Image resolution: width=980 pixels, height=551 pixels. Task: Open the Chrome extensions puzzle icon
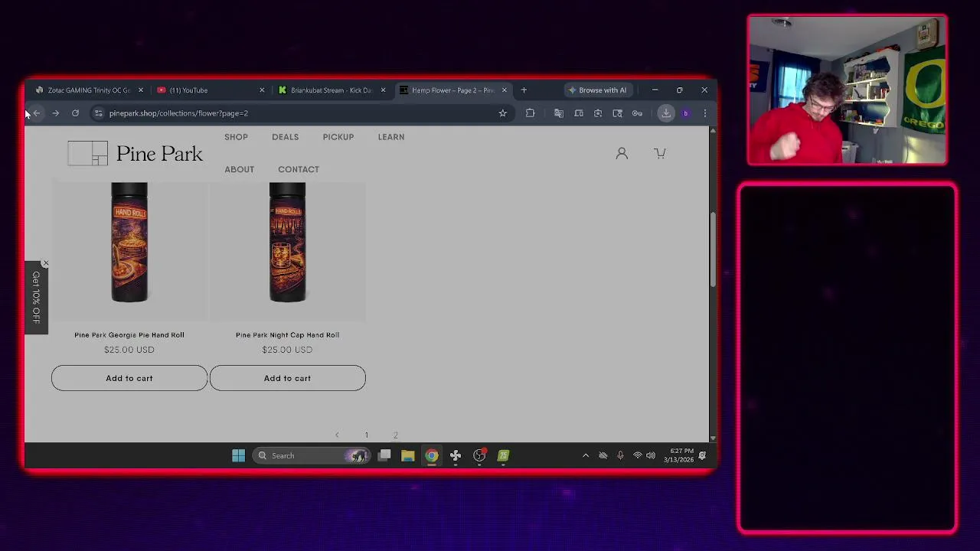click(530, 113)
